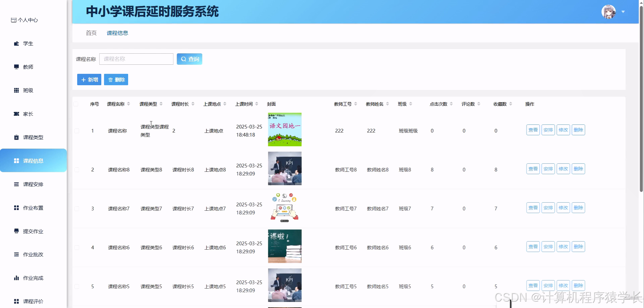Open 作业布置 via its sidebar icon
Viewport: 644px width, 308px height.
[16, 207]
